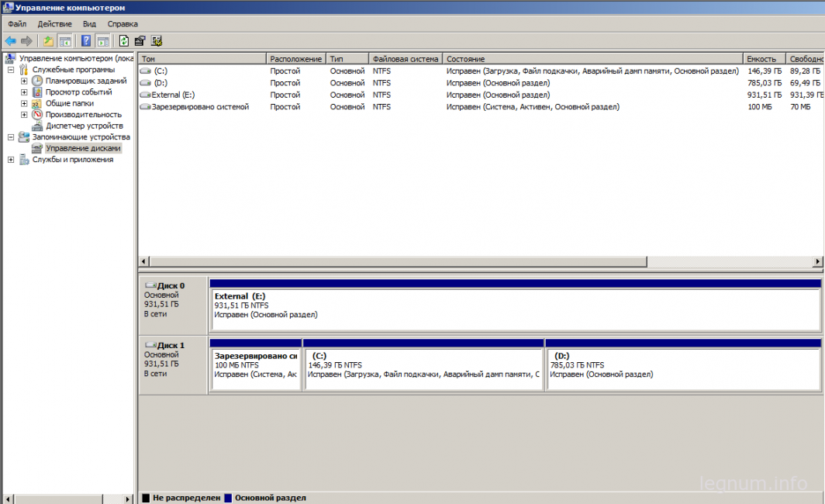Sort by the Емкость column header
825x504 pixels.
click(765, 59)
